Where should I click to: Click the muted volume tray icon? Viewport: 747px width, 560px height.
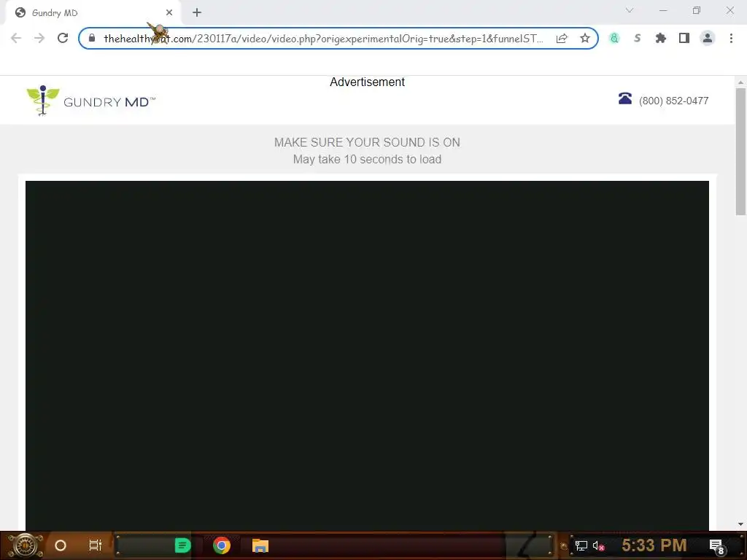click(598, 546)
